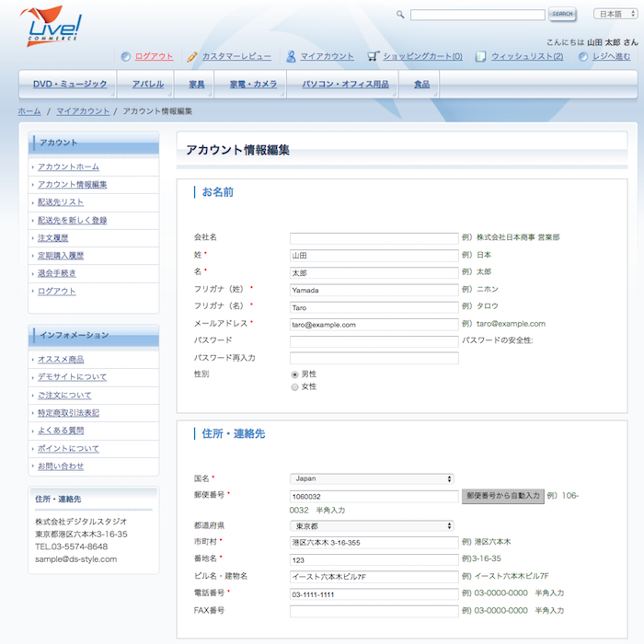This screenshot has width=644, height=644.
Task: Open the prefecture dropdown showing 東京都
Action: point(373,526)
